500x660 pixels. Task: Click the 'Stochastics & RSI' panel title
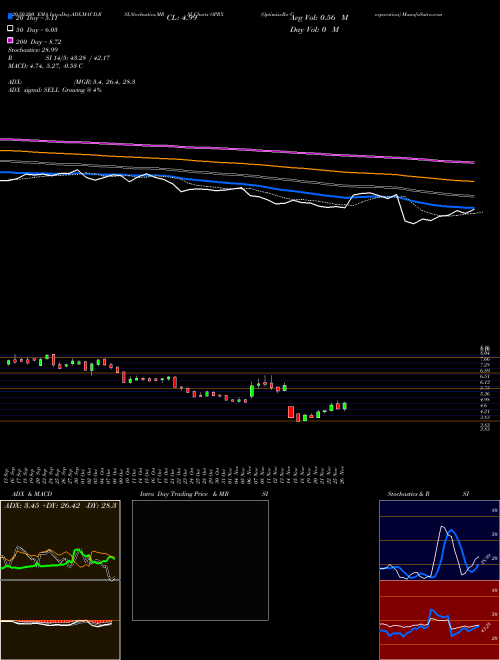tap(428, 494)
